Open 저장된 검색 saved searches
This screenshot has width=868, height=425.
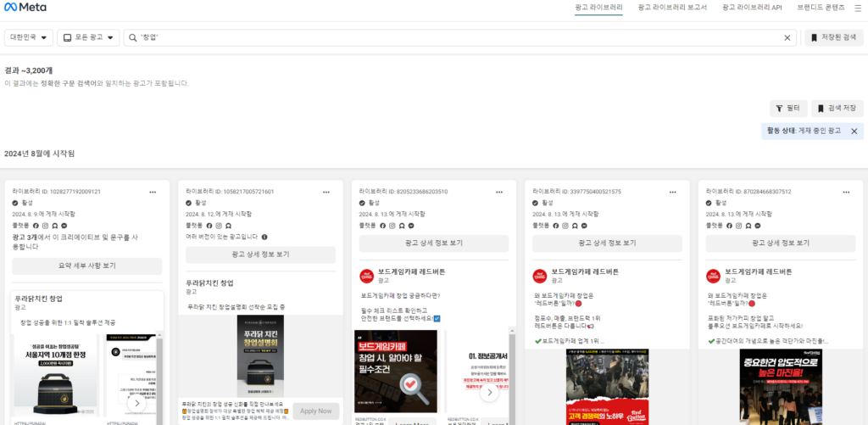tap(834, 37)
